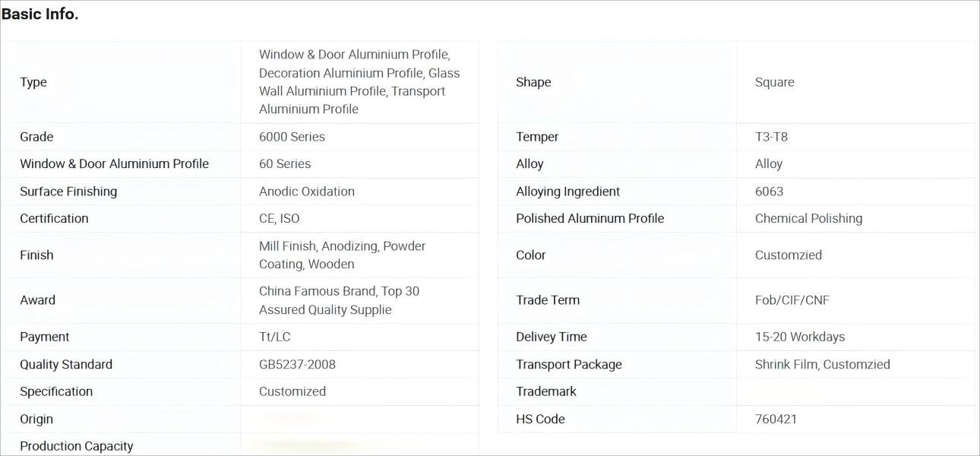Click the "Shrink Film, Customzied" package value
The width and height of the screenshot is (980, 456).
click(823, 365)
